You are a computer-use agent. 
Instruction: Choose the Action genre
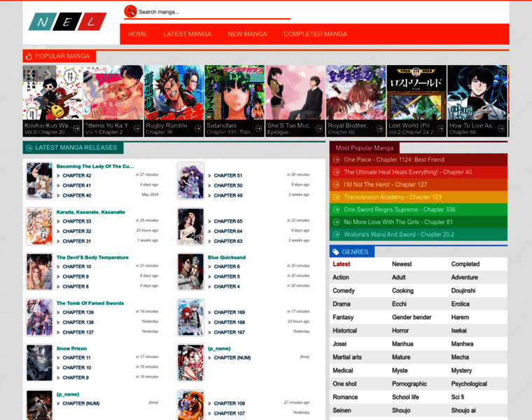tap(341, 277)
